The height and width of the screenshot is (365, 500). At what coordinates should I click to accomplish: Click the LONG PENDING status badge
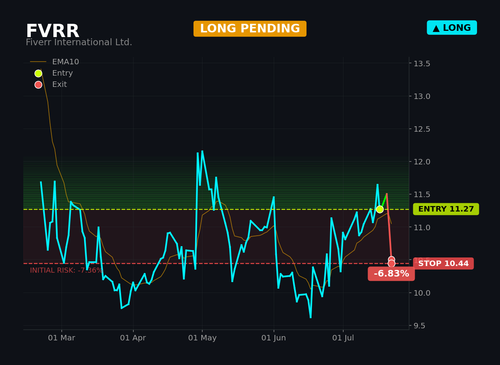tap(250, 29)
